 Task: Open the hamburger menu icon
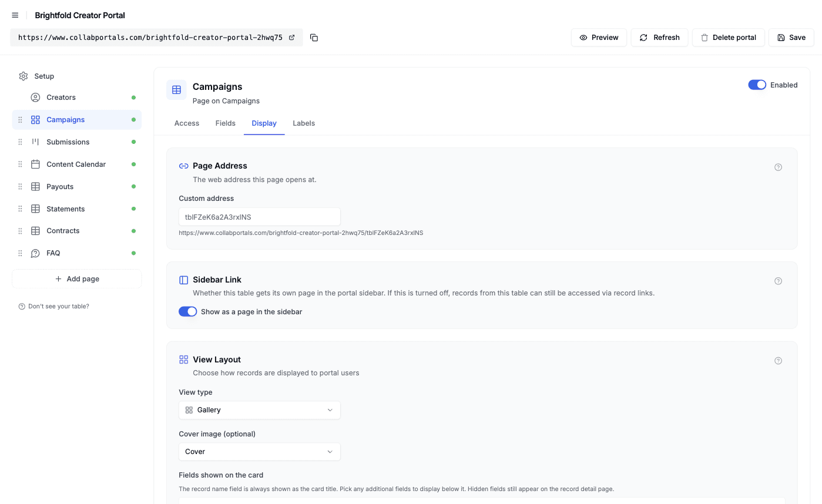click(15, 15)
